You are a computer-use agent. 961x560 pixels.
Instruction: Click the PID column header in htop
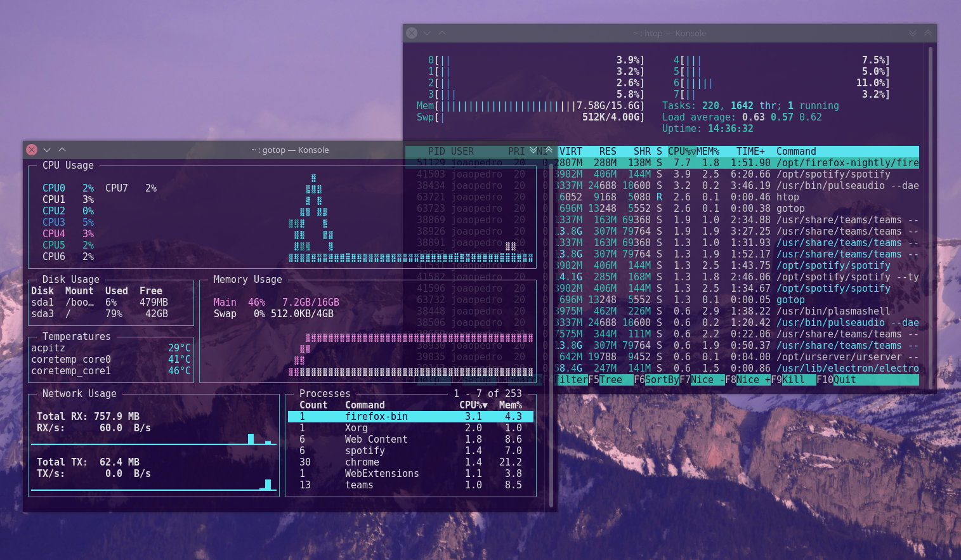436,152
